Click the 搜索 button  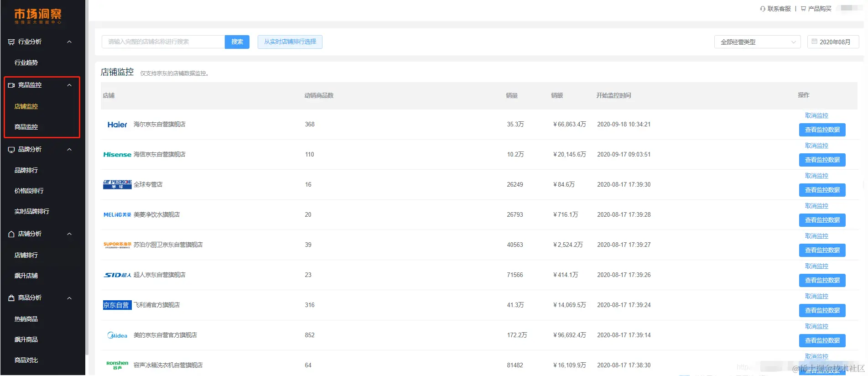point(237,42)
